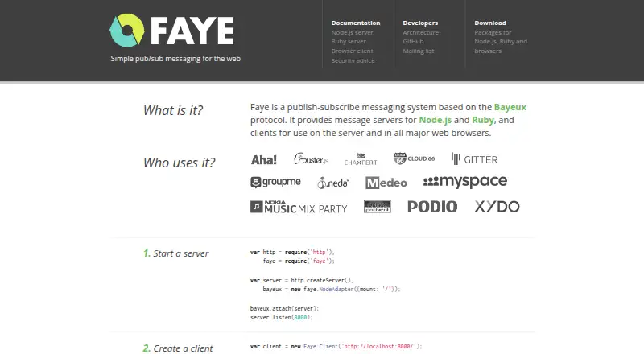Image resolution: width=644 pixels, height=354 pixels.
Task: Click Packages for Node.js, Ruby and browsers
Action: pos(501,42)
